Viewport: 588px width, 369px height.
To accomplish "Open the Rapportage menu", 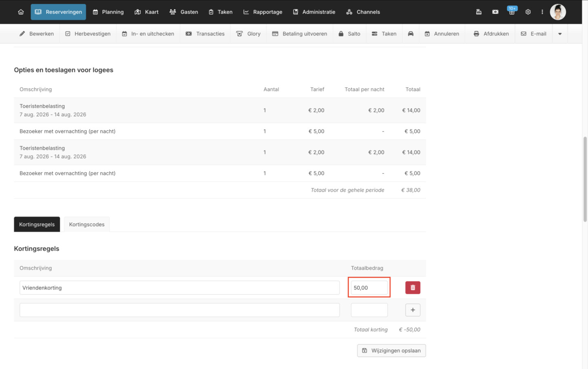I will tap(263, 12).
